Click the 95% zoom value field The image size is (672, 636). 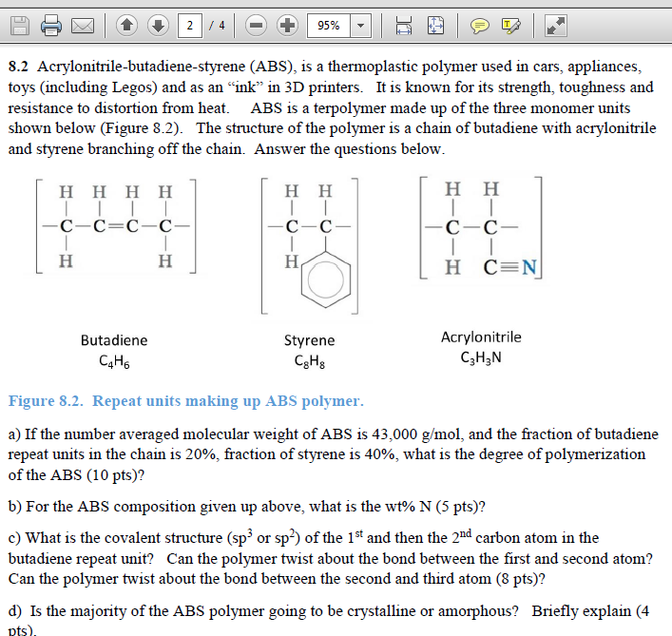329,26
